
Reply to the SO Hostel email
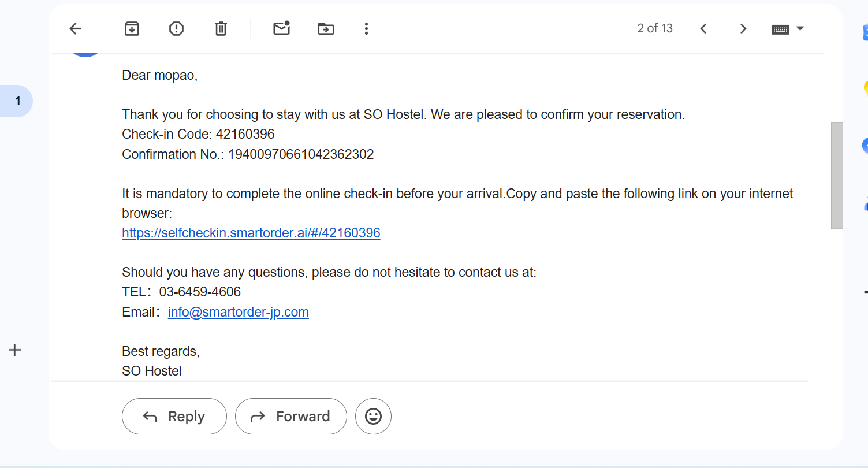(174, 416)
